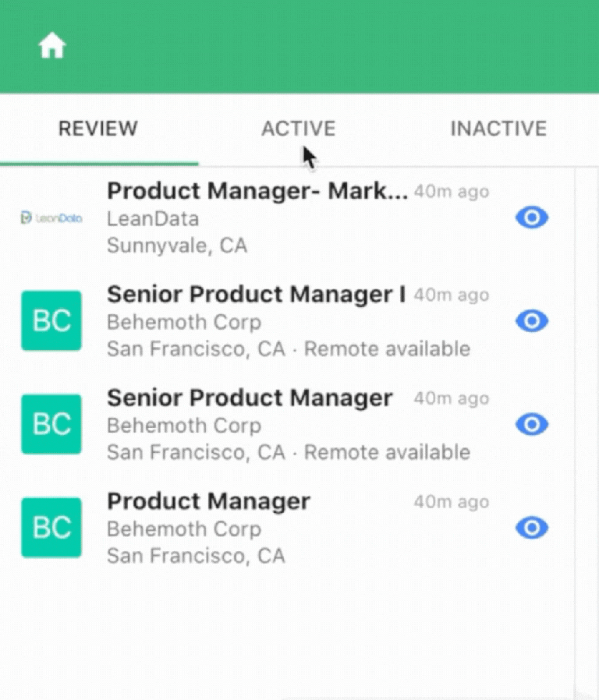Go to home using house icon
The width and height of the screenshot is (599, 700).
pyautogui.click(x=52, y=47)
